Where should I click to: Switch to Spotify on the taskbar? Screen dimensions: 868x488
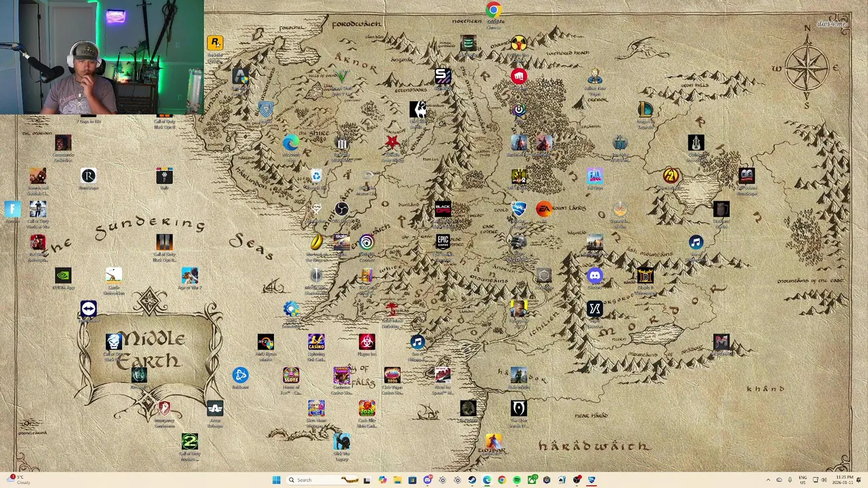coord(517,480)
